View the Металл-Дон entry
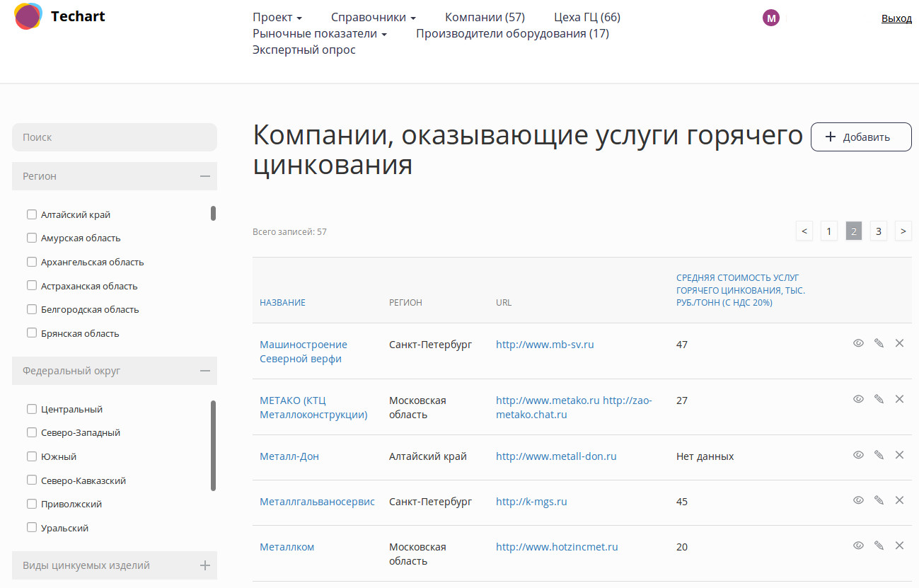Image resolution: width=919 pixels, height=588 pixels. [x=858, y=455]
